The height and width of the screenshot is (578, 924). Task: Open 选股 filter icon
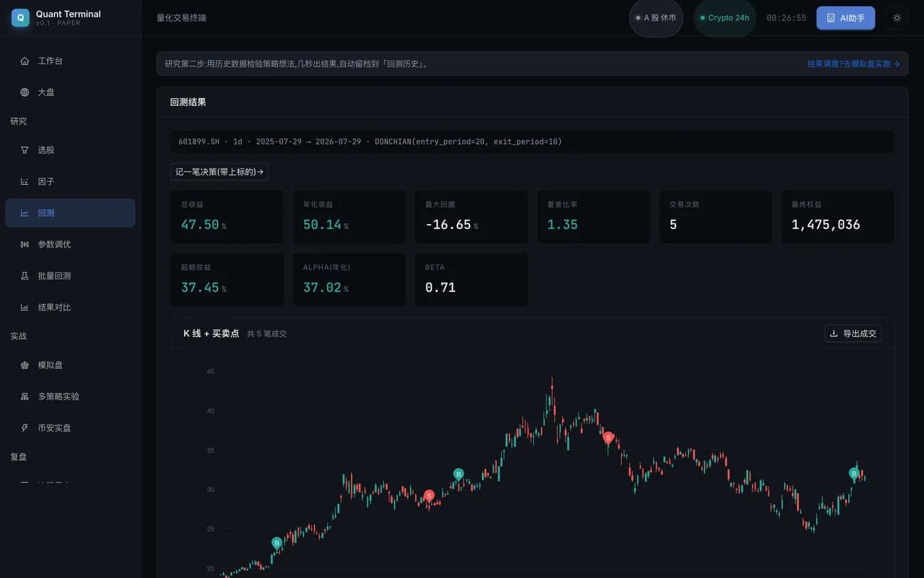pyautogui.click(x=25, y=150)
